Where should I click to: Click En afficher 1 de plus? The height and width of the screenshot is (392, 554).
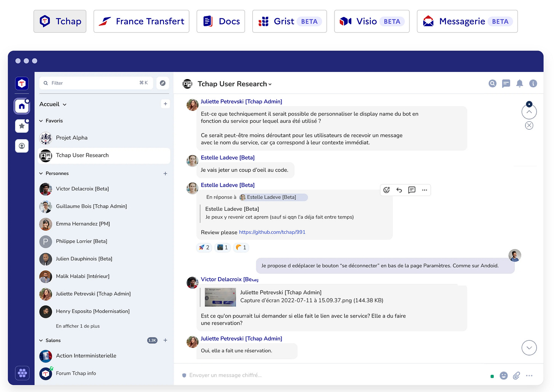point(78,326)
